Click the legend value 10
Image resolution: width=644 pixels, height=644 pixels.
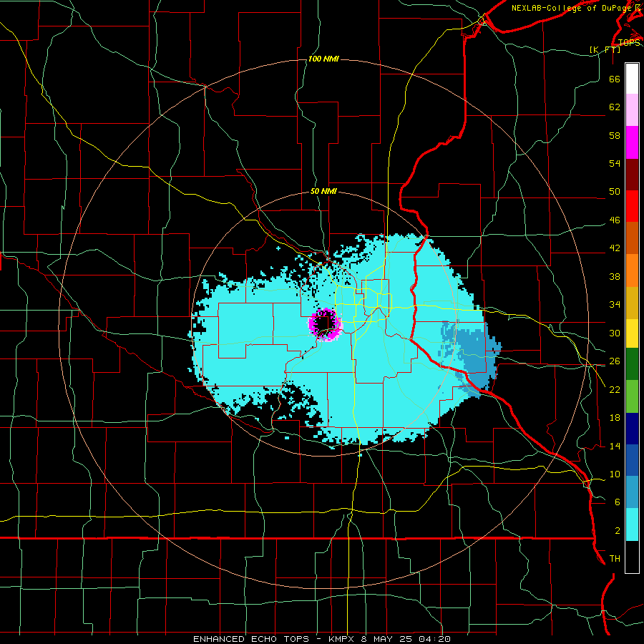(615, 474)
